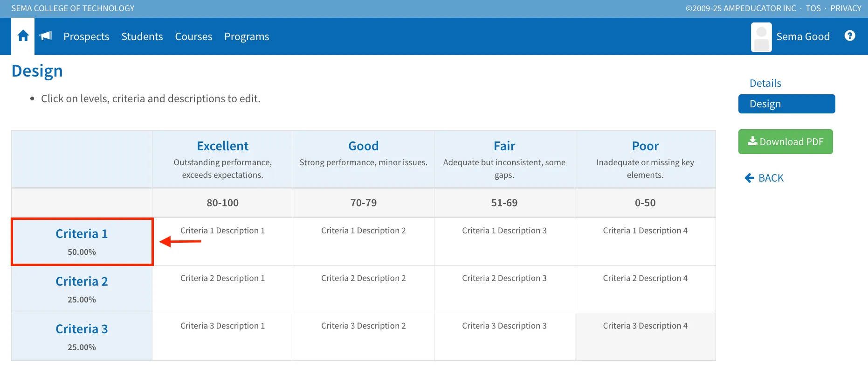Image resolution: width=868 pixels, height=365 pixels.
Task: Edit Criteria 1 Description 1 cell
Action: tap(222, 242)
